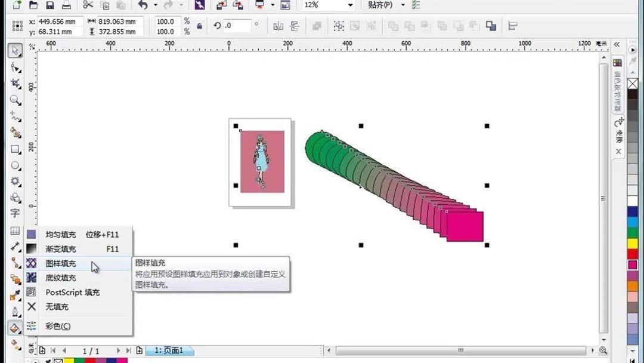Open a document with the folder icon
The image size is (644, 363).
(x=35, y=5)
